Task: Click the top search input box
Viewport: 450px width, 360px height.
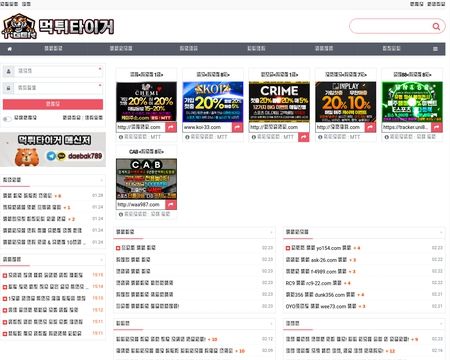Action: 392,26
